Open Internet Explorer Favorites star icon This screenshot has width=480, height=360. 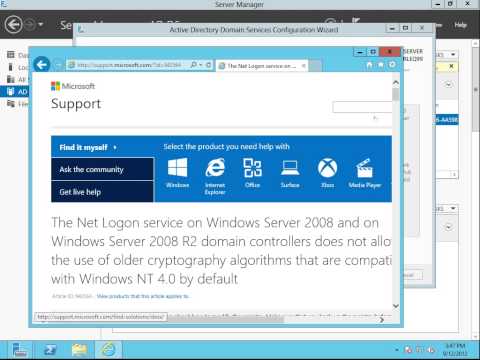pos(381,65)
